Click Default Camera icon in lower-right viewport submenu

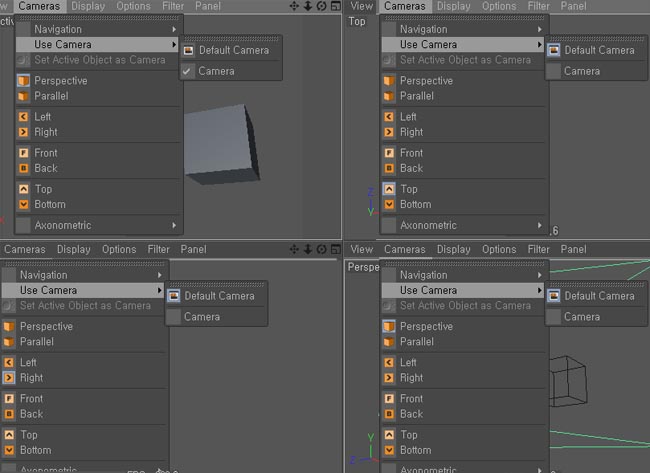[x=554, y=296]
